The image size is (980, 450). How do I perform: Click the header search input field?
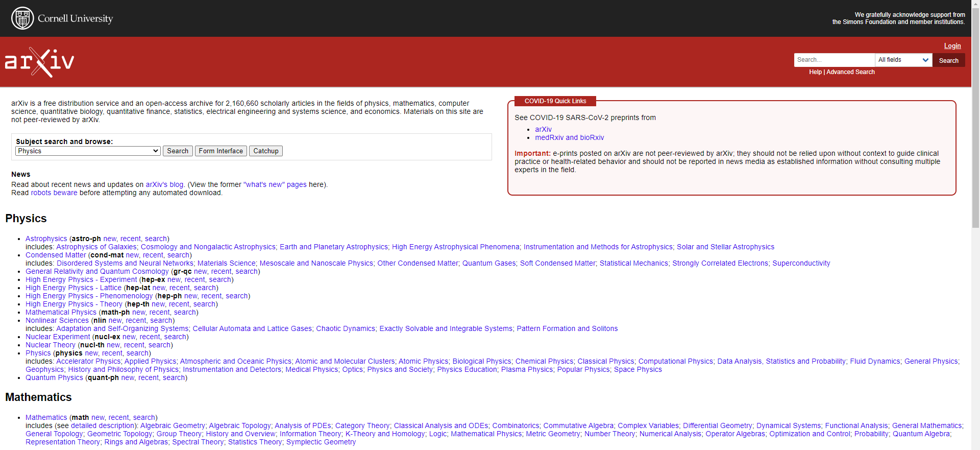(834, 60)
